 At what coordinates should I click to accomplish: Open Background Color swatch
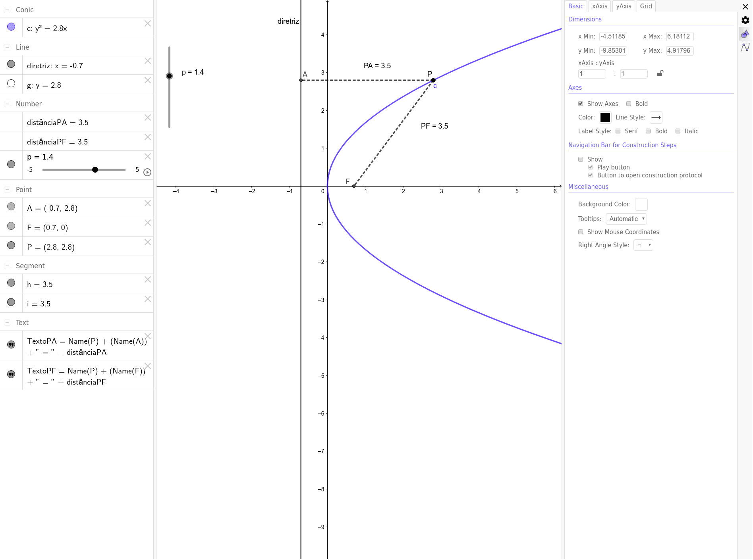[x=641, y=204]
